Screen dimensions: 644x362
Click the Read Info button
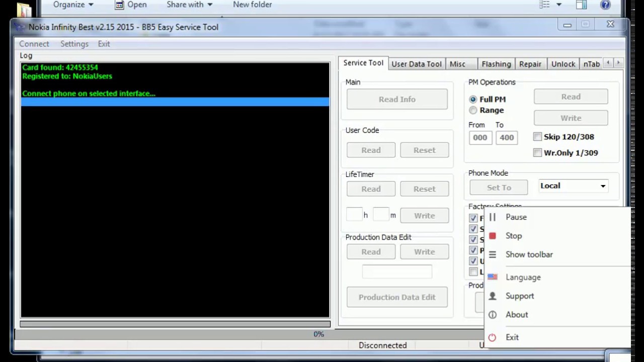point(397,99)
